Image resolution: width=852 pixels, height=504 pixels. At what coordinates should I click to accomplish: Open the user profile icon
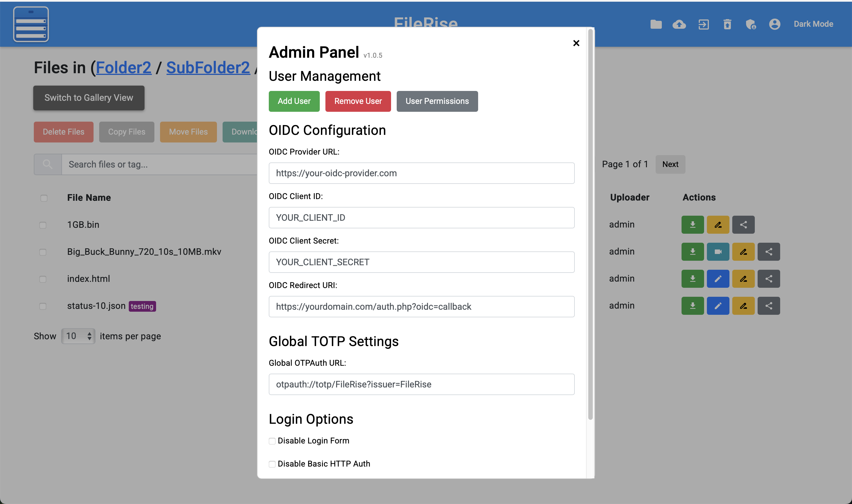pos(774,24)
